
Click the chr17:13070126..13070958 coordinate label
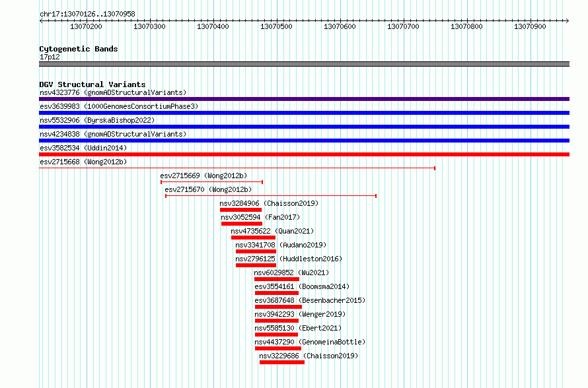click(87, 14)
